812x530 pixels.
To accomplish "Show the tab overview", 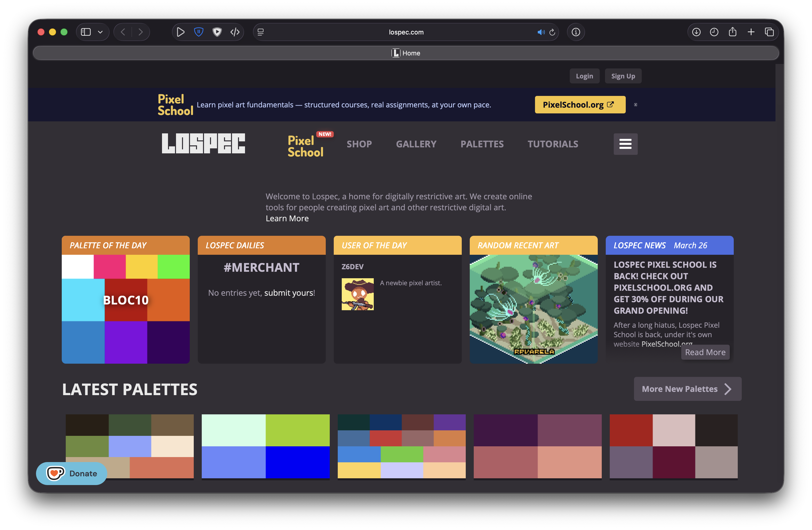I will pos(769,32).
